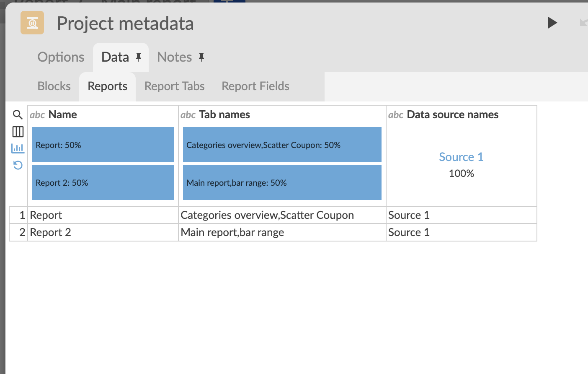
Task: Select the Report 2 row cell
Action: [103, 232]
